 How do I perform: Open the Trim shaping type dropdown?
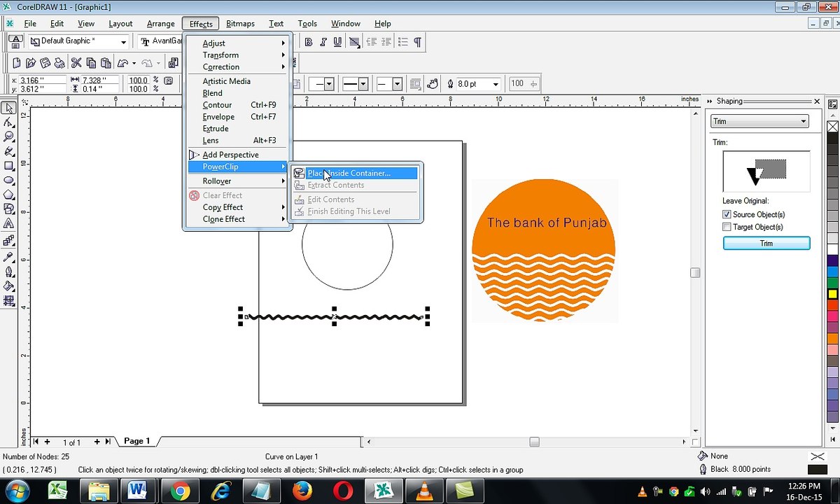[x=803, y=121]
